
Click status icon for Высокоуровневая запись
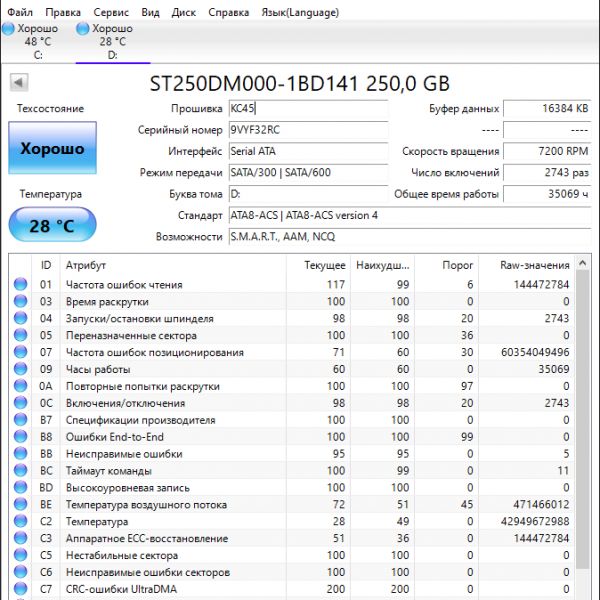tap(20, 488)
